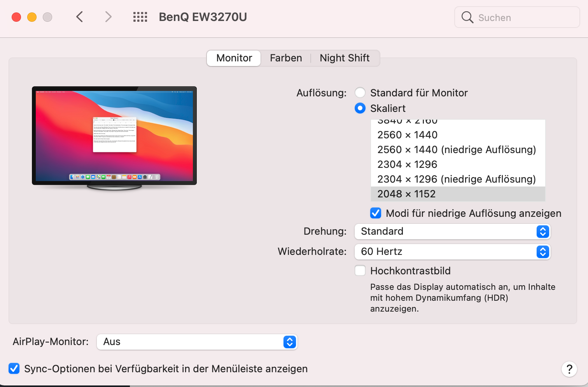
Task: Choose 2560 × 1440 resolution
Action: (x=408, y=135)
